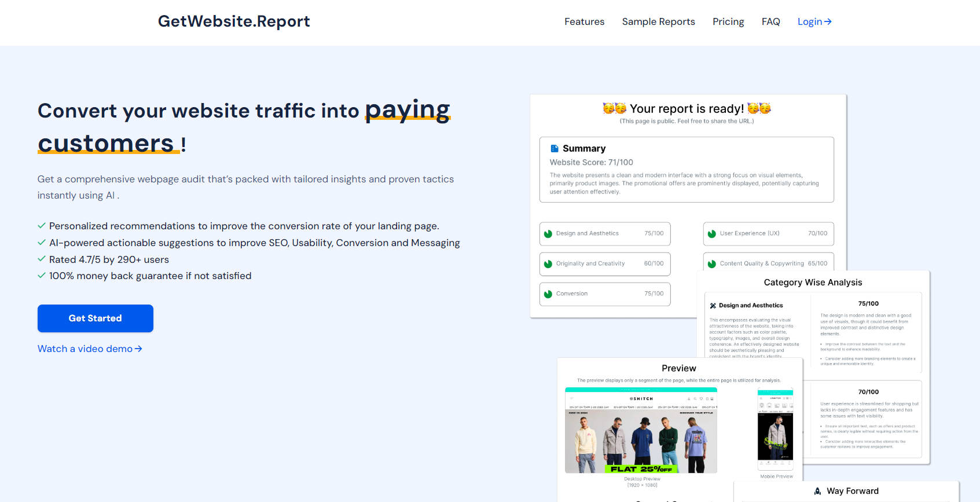
Task: Click the Content Quality & Copywriting gauge icon
Action: (x=711, y=264)
